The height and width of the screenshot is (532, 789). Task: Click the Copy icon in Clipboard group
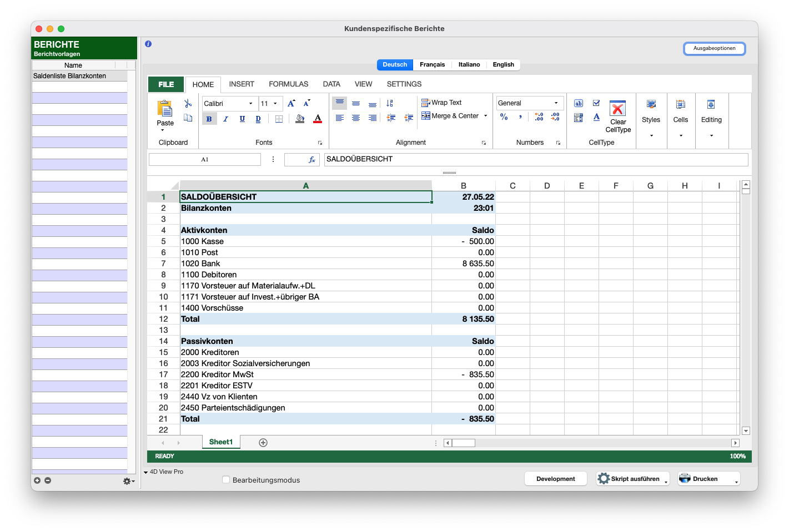[188, 118]
